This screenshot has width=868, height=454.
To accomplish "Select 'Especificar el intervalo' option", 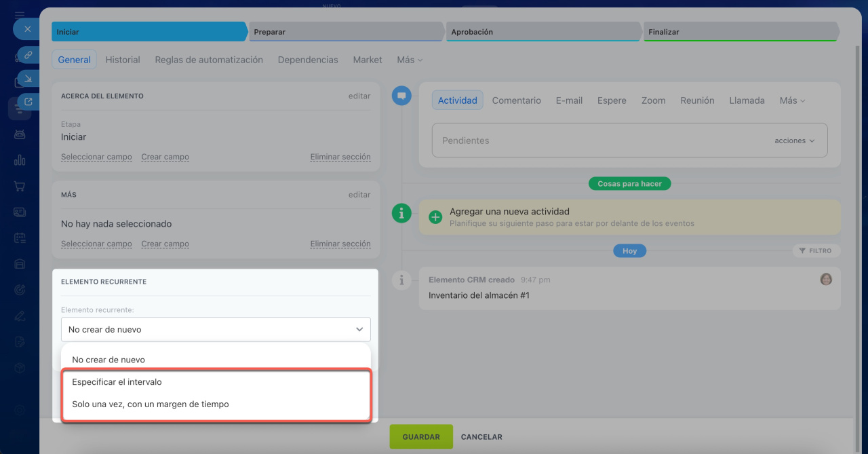I will tap(117, 382).
